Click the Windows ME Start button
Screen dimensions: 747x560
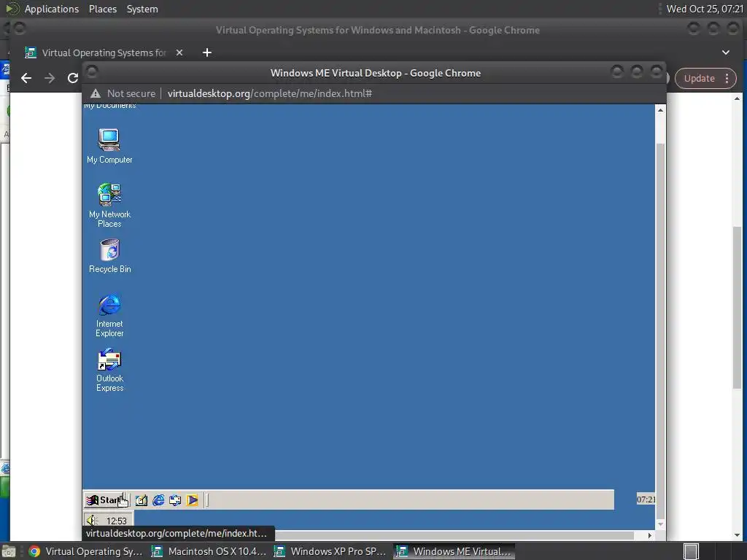pos(107,500)
